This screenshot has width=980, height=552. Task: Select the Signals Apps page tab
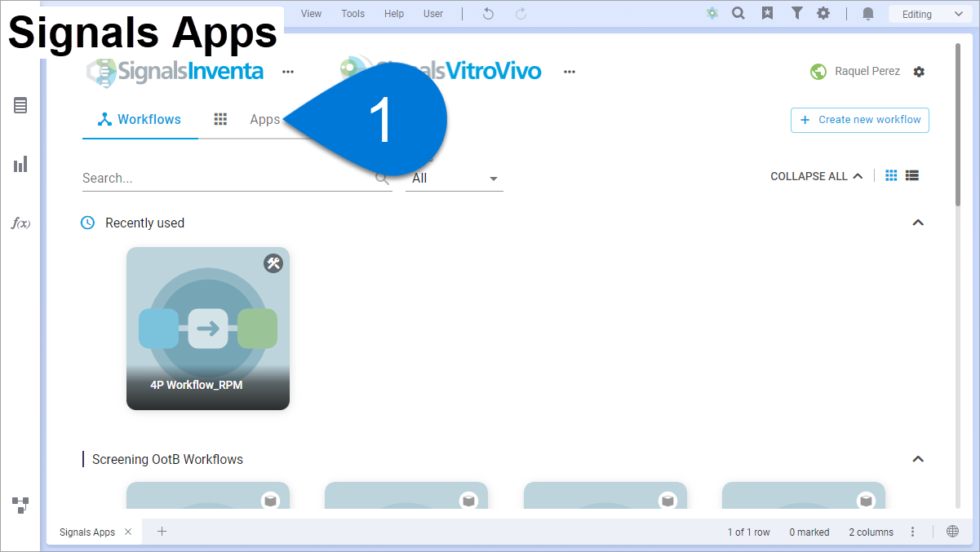tap(87, 532)
